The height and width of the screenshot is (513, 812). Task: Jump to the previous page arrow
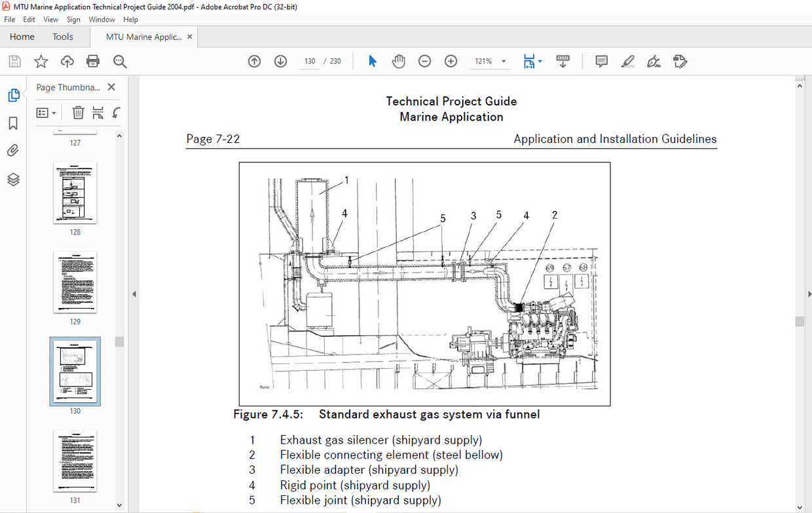254,61
